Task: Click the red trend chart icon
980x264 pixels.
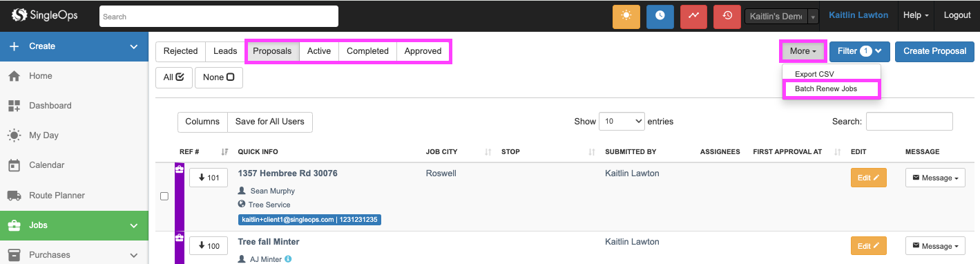Action: pos(693,16)
